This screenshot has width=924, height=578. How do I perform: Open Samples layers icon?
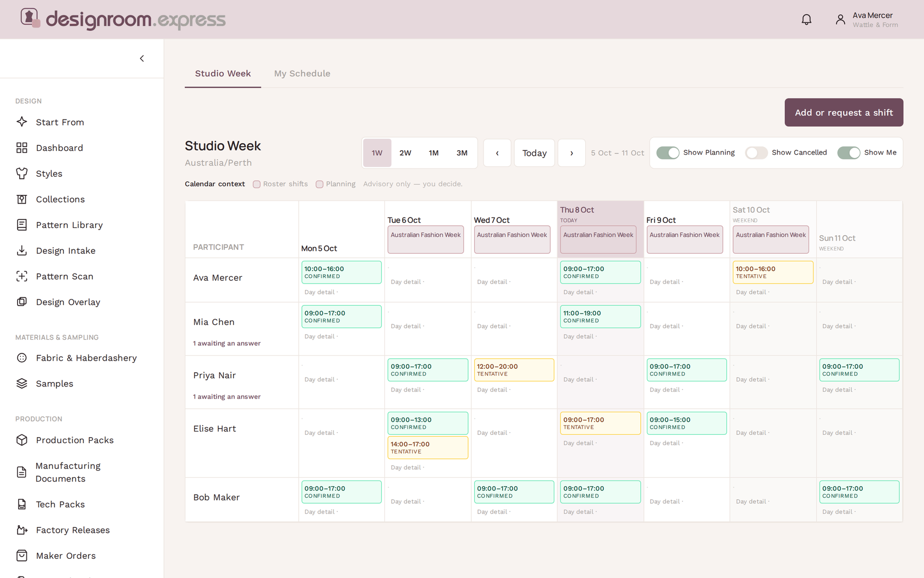[x=22, y=384]
